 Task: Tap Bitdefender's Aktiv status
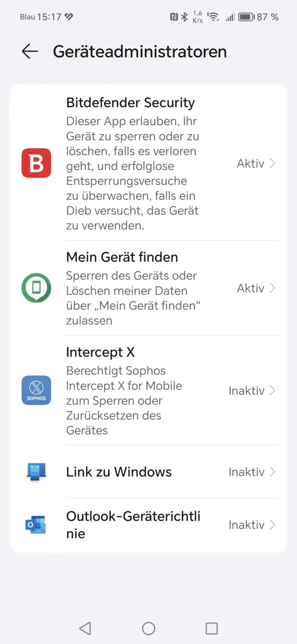pos(251,163)
